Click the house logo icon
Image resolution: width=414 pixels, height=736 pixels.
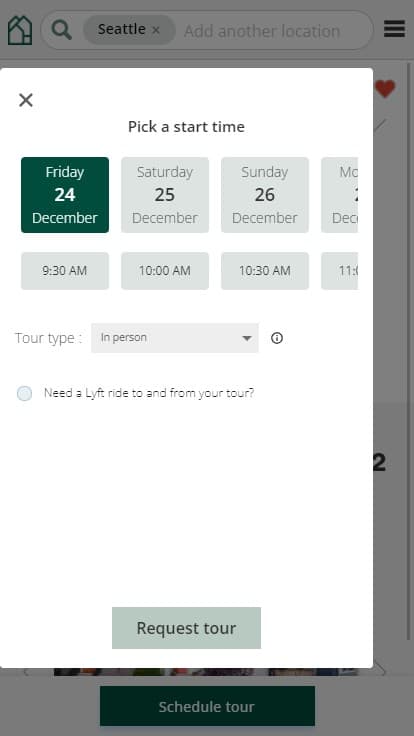20,31
